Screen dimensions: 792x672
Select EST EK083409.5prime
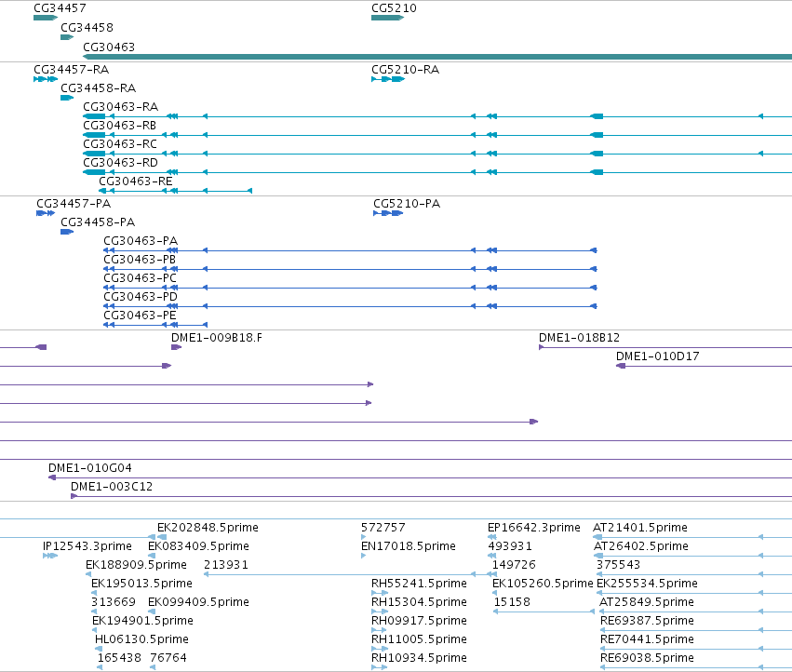(x=152, y=556)
